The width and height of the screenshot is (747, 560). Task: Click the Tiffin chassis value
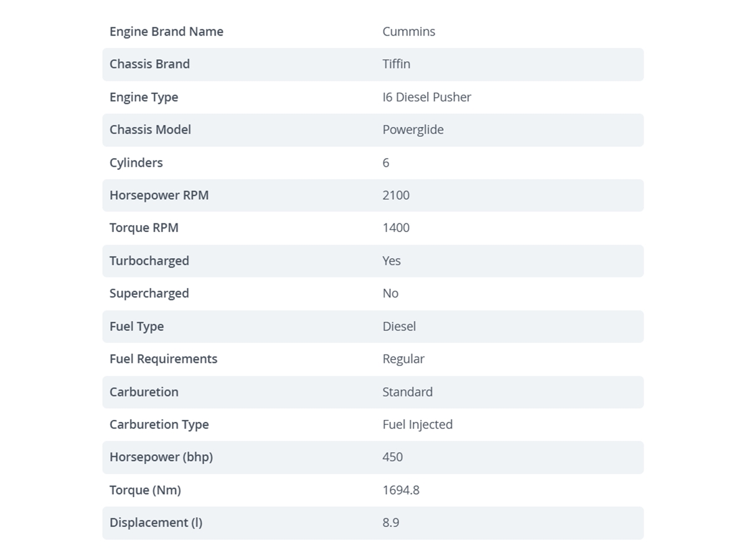(397, 64)
